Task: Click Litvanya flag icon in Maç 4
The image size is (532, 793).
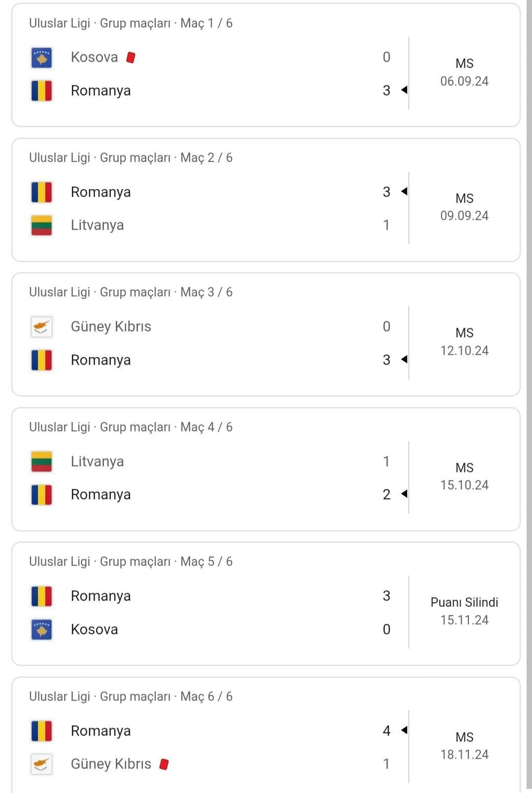Action: 41,462
